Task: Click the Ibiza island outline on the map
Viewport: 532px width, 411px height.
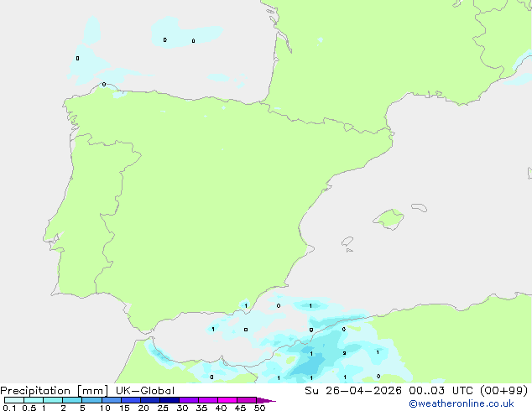Action: point(347,242)
